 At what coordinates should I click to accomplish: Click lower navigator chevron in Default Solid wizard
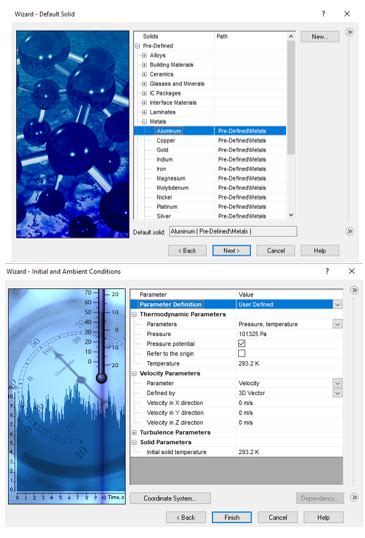click(350, 231)
